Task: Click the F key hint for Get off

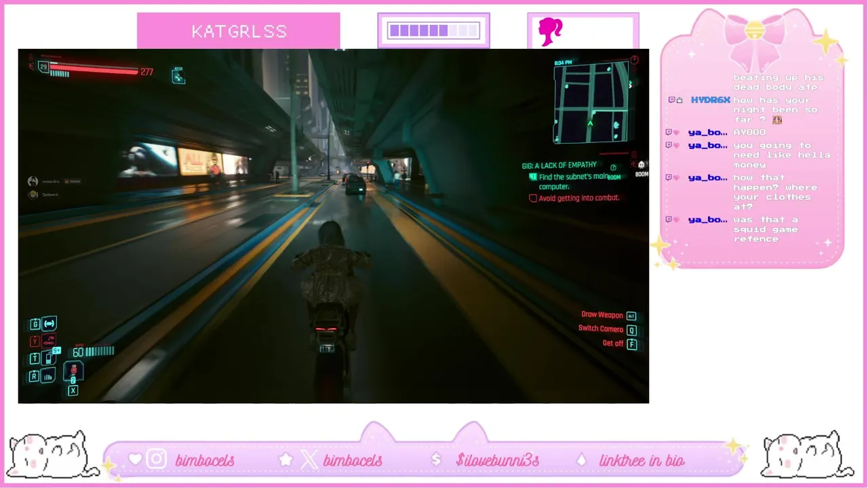Action: click(632, 344)
